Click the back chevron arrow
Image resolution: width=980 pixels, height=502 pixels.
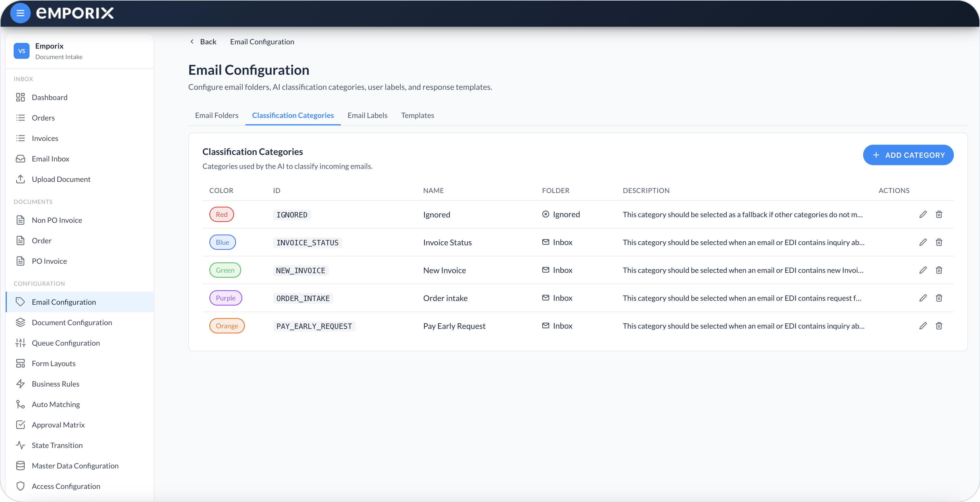(192, 42)
